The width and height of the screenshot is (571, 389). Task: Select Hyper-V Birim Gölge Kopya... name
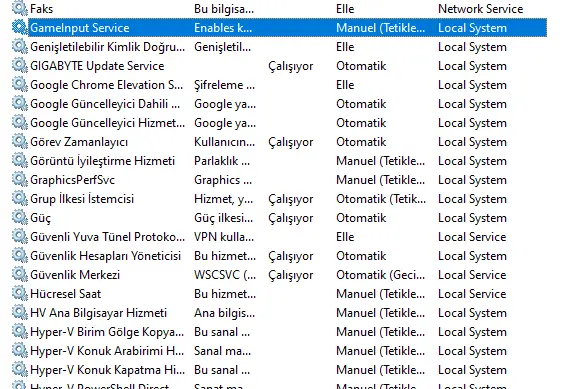point(107,332)
